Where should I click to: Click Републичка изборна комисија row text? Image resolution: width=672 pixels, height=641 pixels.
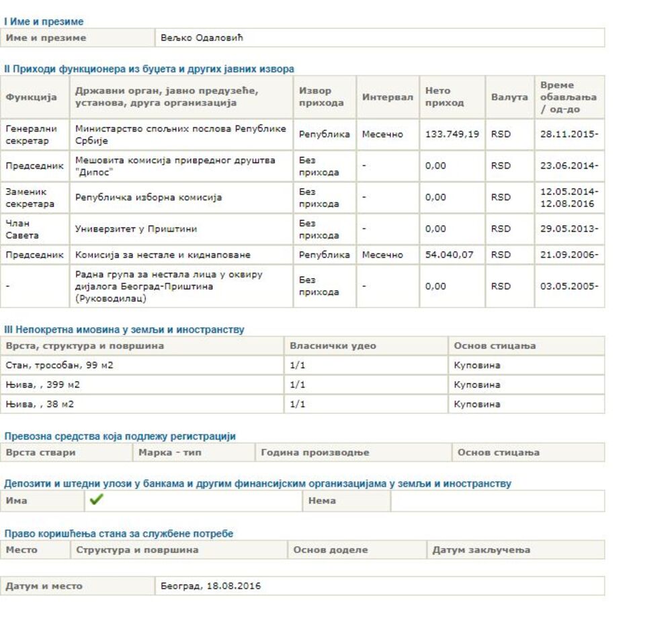pyautogui.click(x=149, y=198)
